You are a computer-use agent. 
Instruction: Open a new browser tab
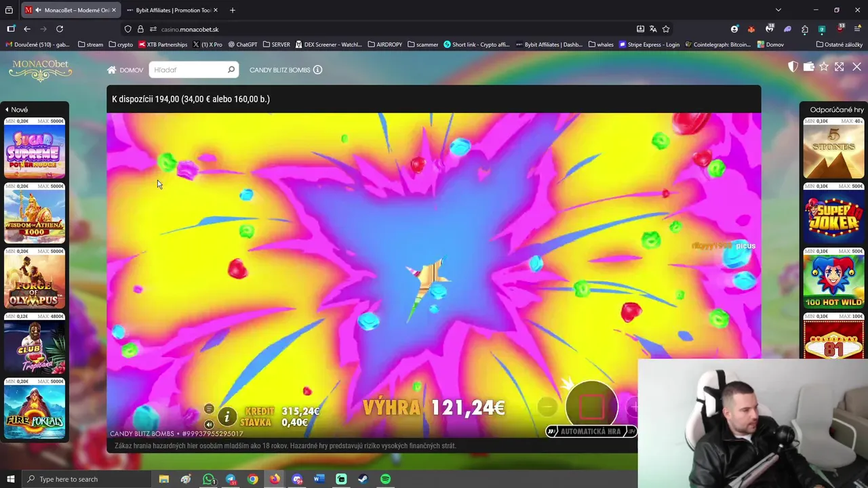click(233, 10)
